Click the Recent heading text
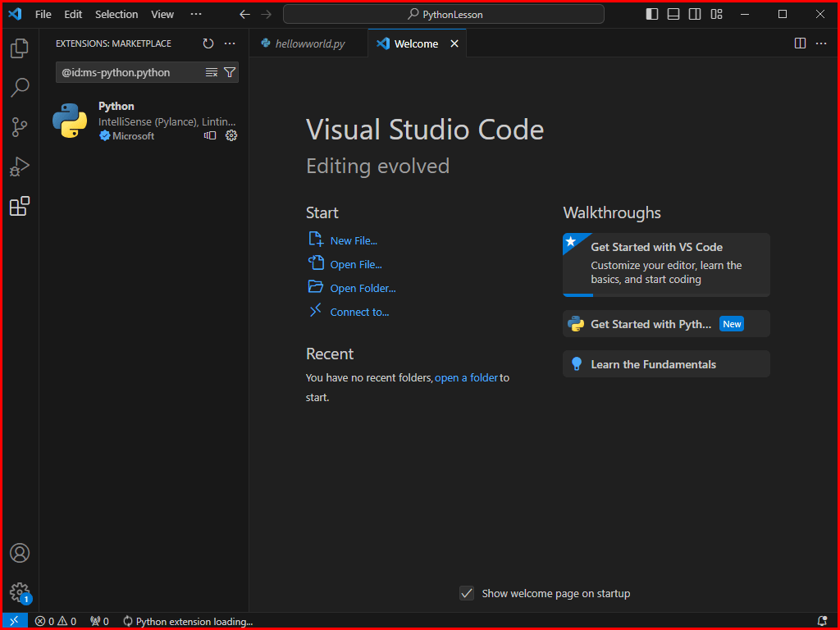 [x=330, y=354]
